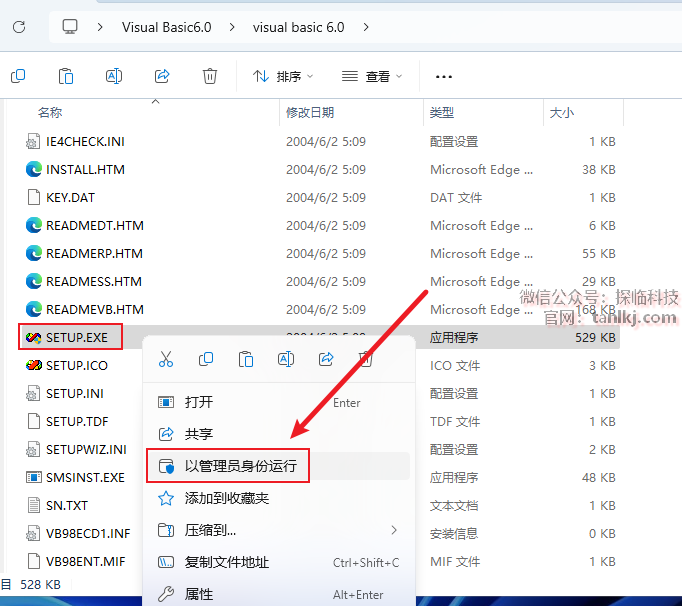Sort by 类型 column header

click(442, 113)
